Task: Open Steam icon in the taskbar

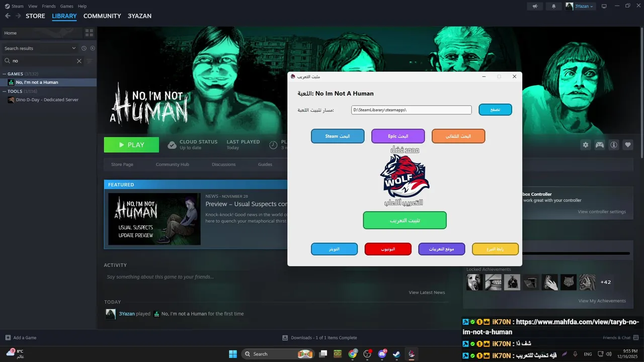Action: (396, 354)
